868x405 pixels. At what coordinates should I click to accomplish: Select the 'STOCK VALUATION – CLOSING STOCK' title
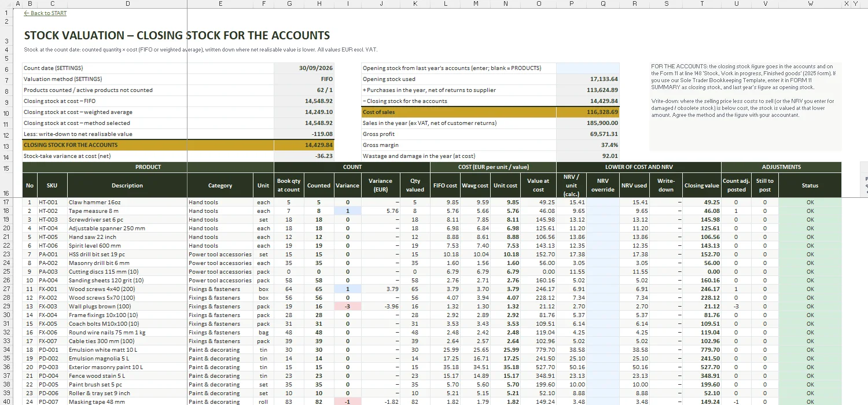[x=177, y=35]
